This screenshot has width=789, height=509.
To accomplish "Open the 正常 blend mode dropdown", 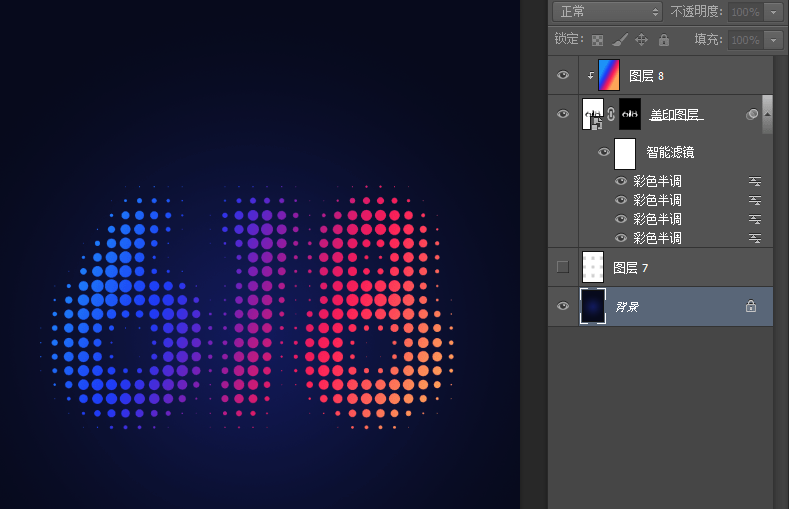I will tap(607, 12).
